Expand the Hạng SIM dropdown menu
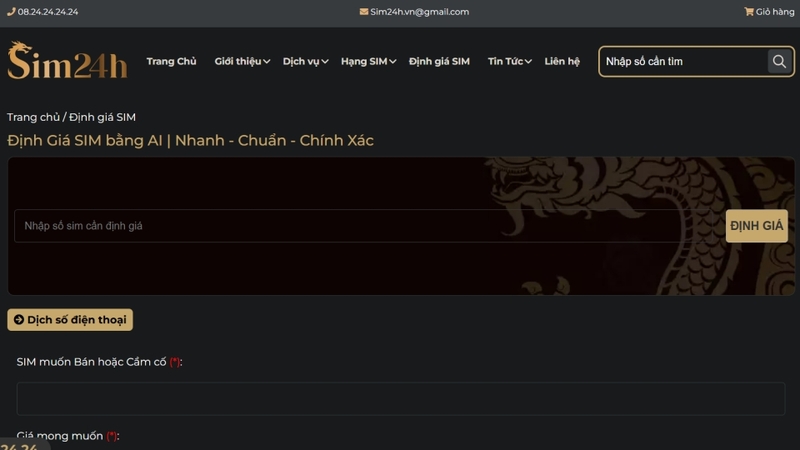This screenshot has height=450, width=800. 368,61
